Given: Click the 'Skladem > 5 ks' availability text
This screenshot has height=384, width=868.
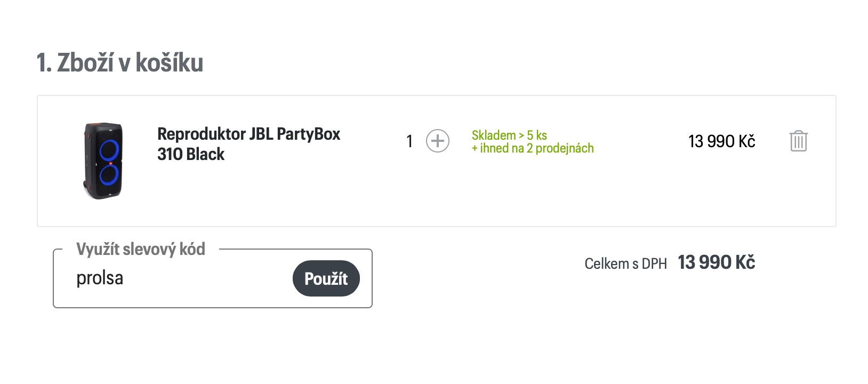Looking at the screenshot, I should tap(509, 135).
